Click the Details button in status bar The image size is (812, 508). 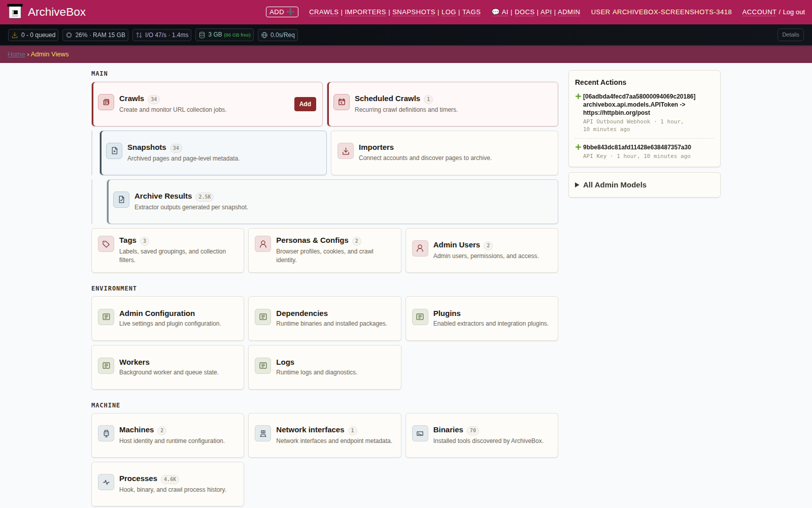tap(791, 35)
